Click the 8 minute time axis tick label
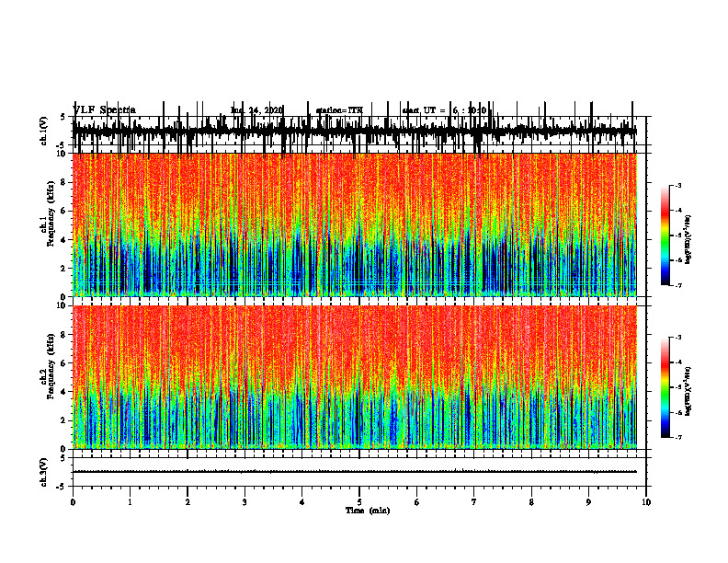The width and height of the screenshot is (728, 563). coord(531,502)
